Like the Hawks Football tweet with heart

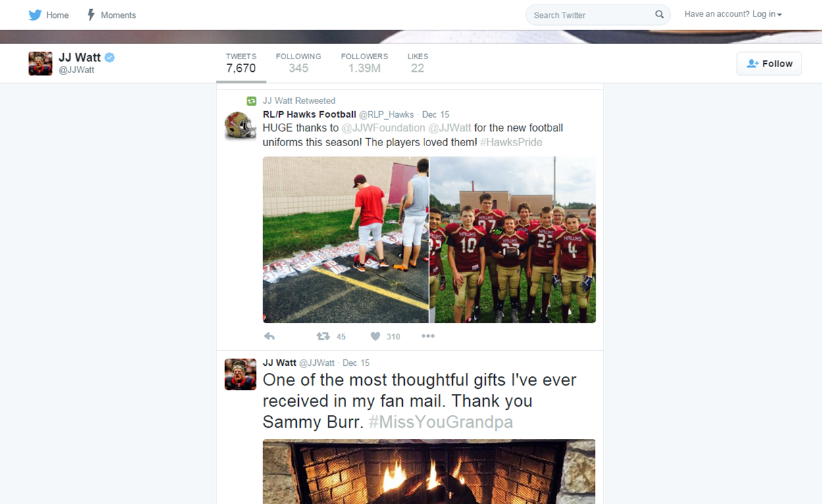pyautogui.click(x=375, y=336)
